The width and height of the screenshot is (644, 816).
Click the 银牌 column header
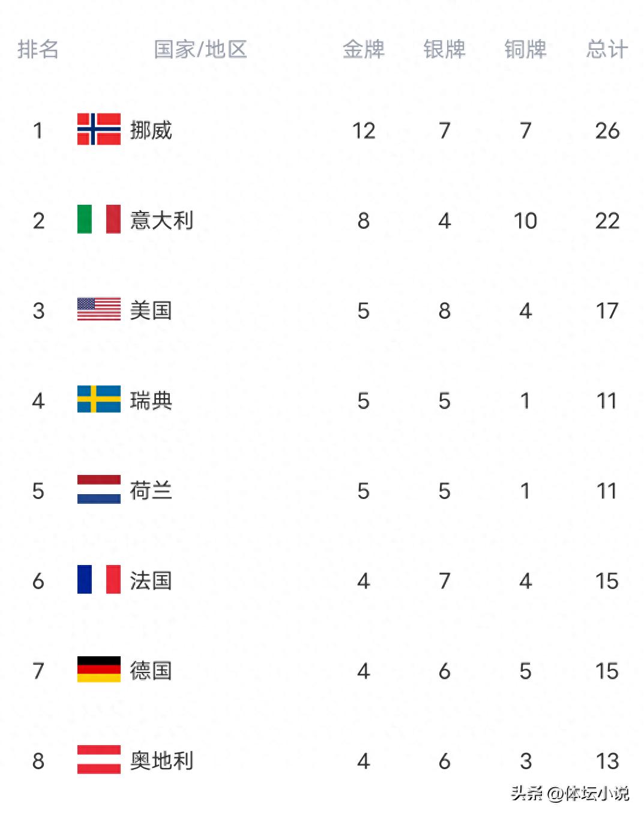point(444,49)
